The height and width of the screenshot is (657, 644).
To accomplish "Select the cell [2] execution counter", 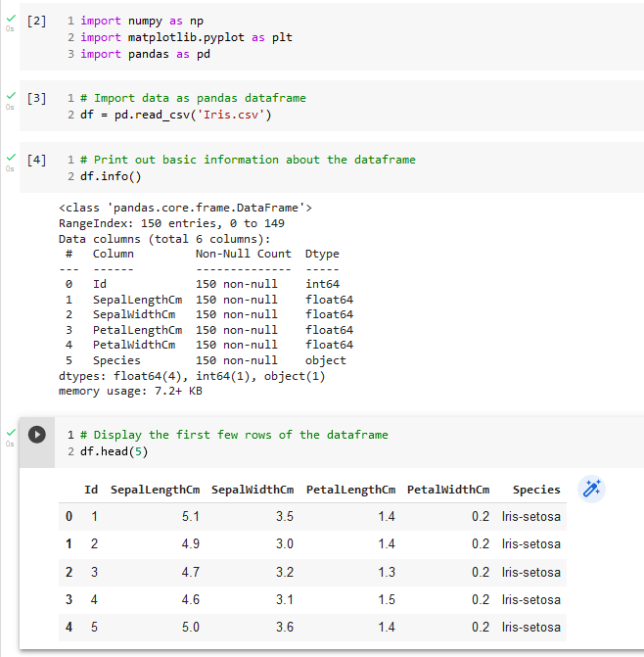I will coord(36,21).
